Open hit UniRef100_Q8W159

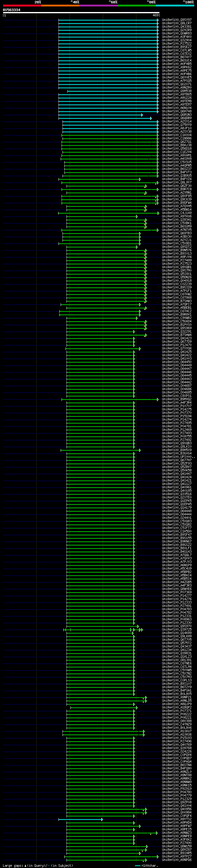coord(177,846)
